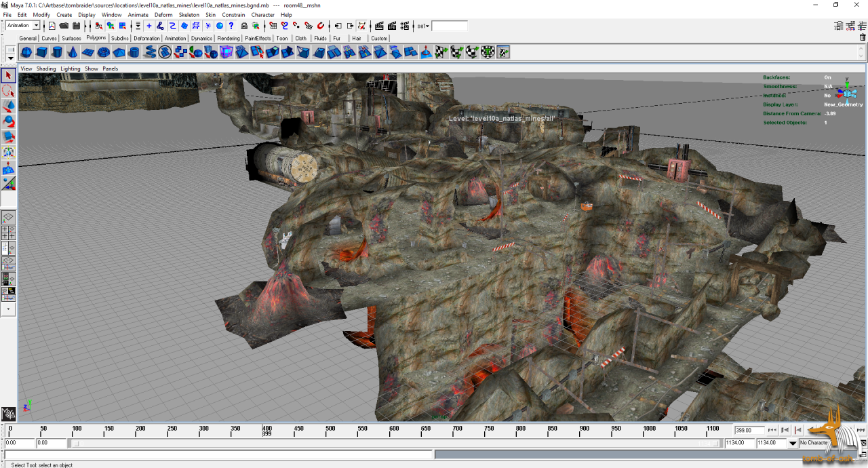868x468 pixels.
Task: Click the New Scene icon
Action: pos(52,26)
